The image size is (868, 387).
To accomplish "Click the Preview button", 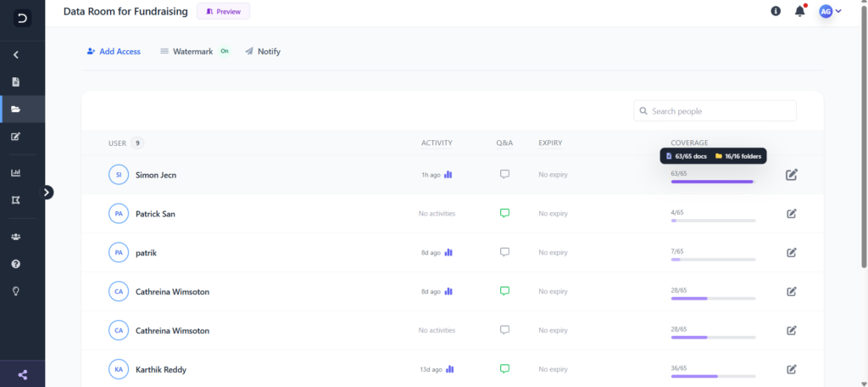I will click(x=223, y=11).
